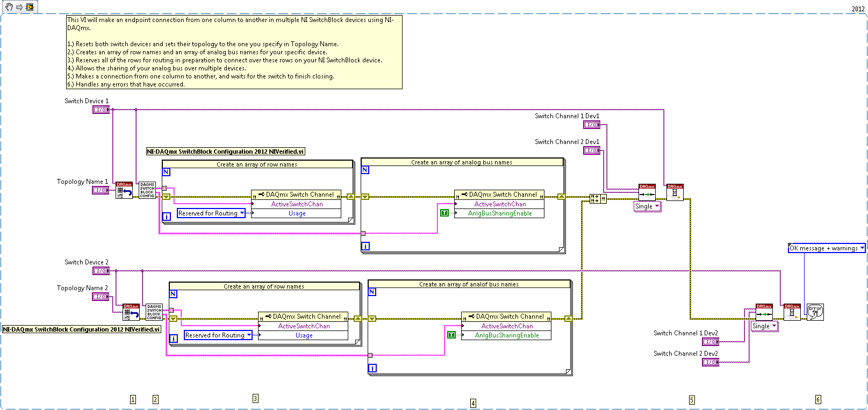Click the DAQmx Switch Channel node in lower row names loop
This screenshot has width=868, height=410.
(x=303, y=317)
